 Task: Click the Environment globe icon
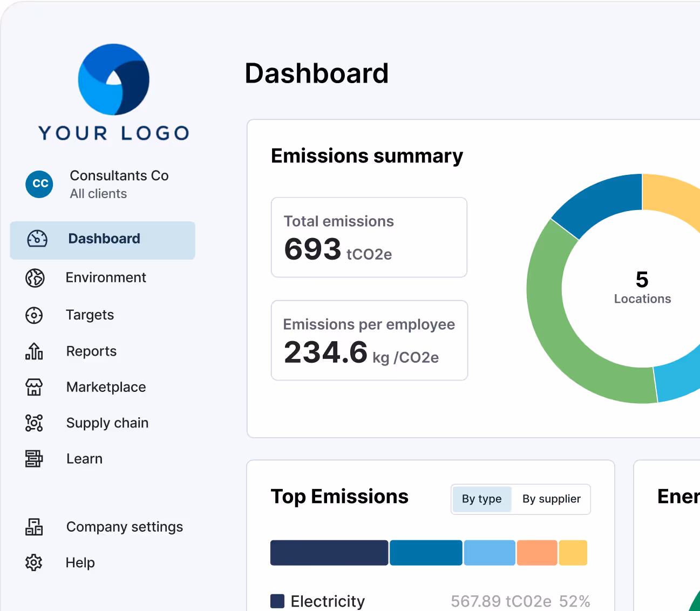35,277
